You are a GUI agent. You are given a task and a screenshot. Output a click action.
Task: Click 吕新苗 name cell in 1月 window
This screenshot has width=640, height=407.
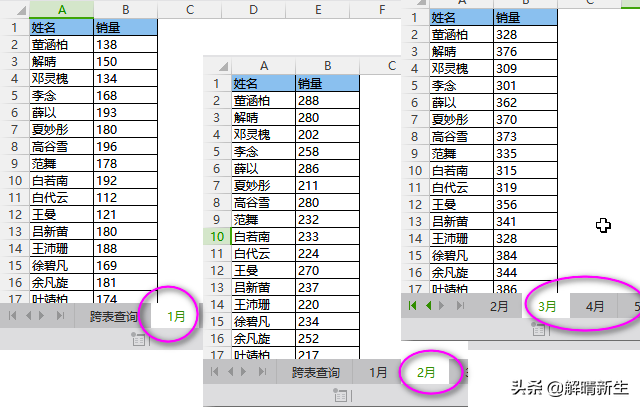tap(62, 231)
